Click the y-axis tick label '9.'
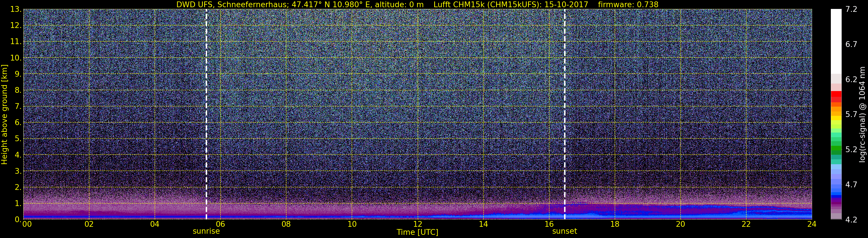Image resolution: width=868 pixels, height=238 pixels. (18, 74)
